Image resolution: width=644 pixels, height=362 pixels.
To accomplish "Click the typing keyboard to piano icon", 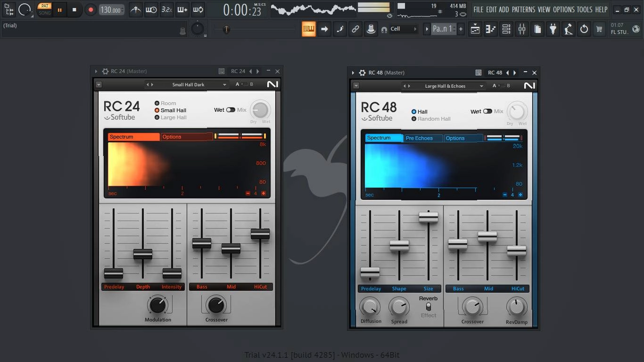I will pos(309,29).
